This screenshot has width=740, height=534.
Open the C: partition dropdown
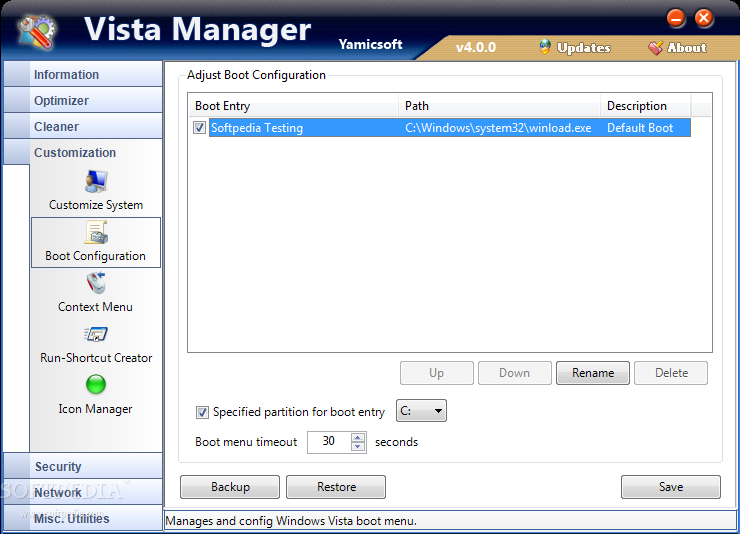421,411
